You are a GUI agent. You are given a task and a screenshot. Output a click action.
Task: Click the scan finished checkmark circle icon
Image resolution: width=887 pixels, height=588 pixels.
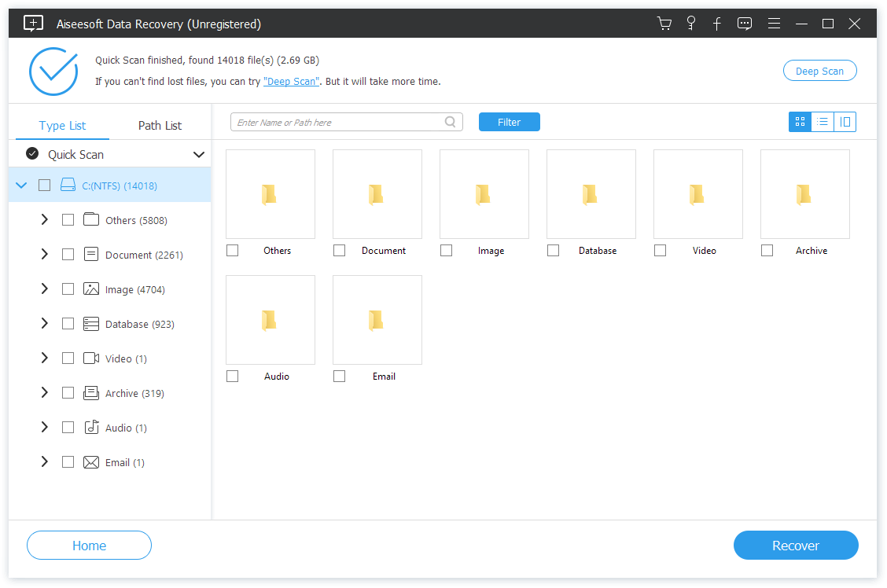coord(53,72)
